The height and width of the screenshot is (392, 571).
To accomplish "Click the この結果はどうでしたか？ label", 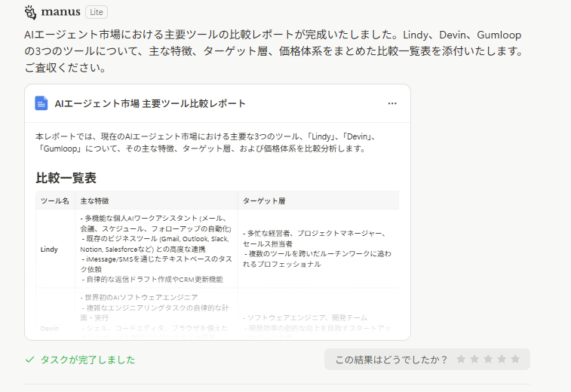I will pyautogui.click(x=391, y=360).
